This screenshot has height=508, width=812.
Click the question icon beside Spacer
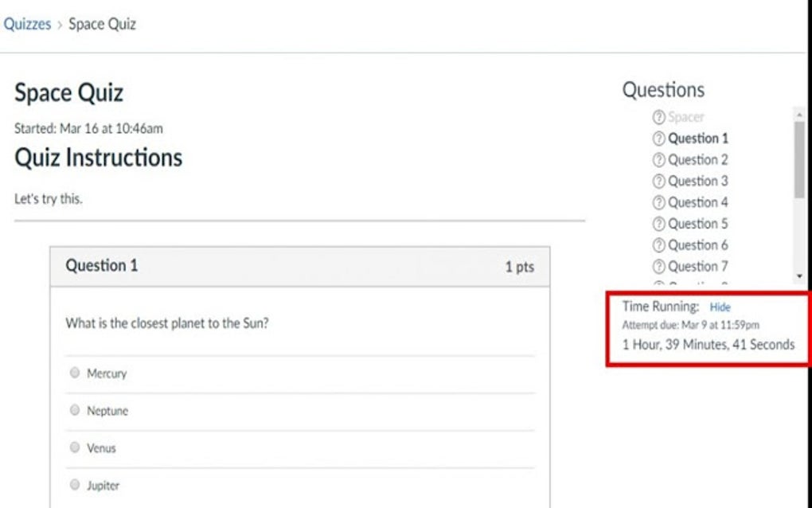pyautogui.click(x=658, y=116)
